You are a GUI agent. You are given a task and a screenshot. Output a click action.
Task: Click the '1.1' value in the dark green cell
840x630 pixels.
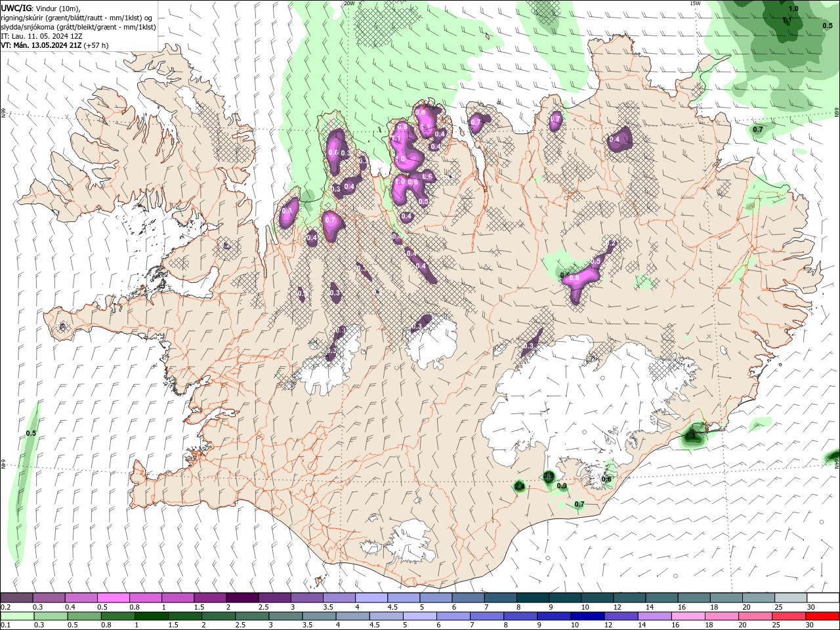pos(787,20)
